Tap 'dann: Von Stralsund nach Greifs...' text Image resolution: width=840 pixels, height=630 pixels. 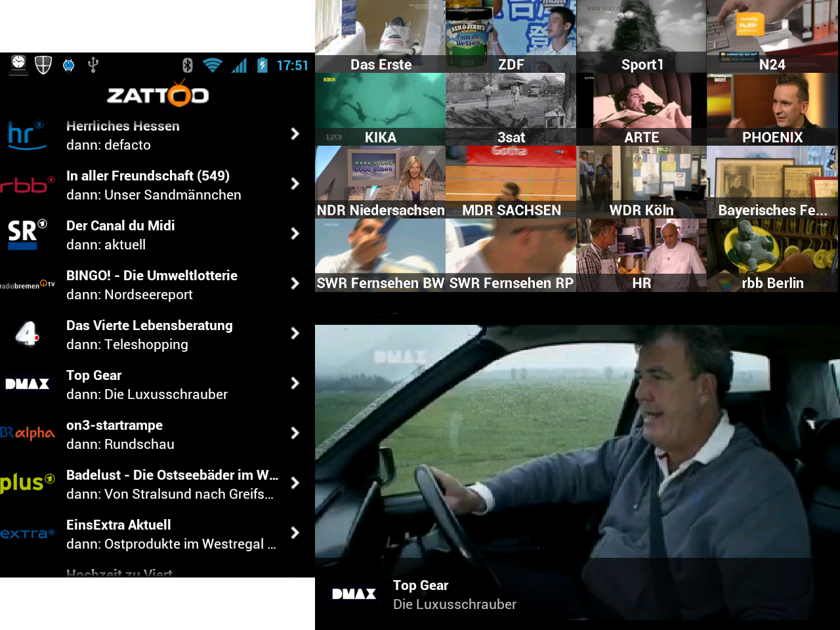(170, 494)
